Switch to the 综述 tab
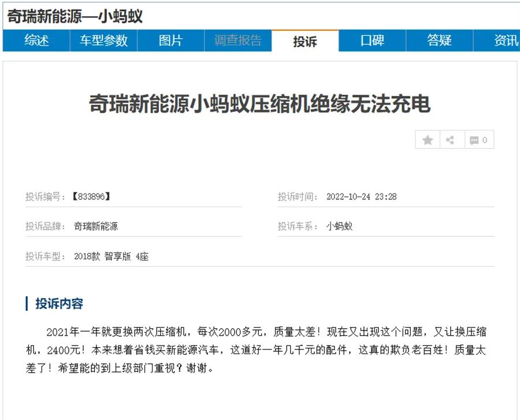The height and width of the screenshot is (420, 520). pyautogui.click(x=36, y=40)
